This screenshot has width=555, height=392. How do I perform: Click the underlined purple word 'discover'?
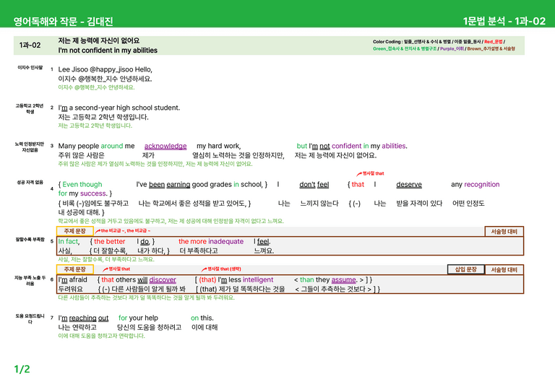[163, 279]
